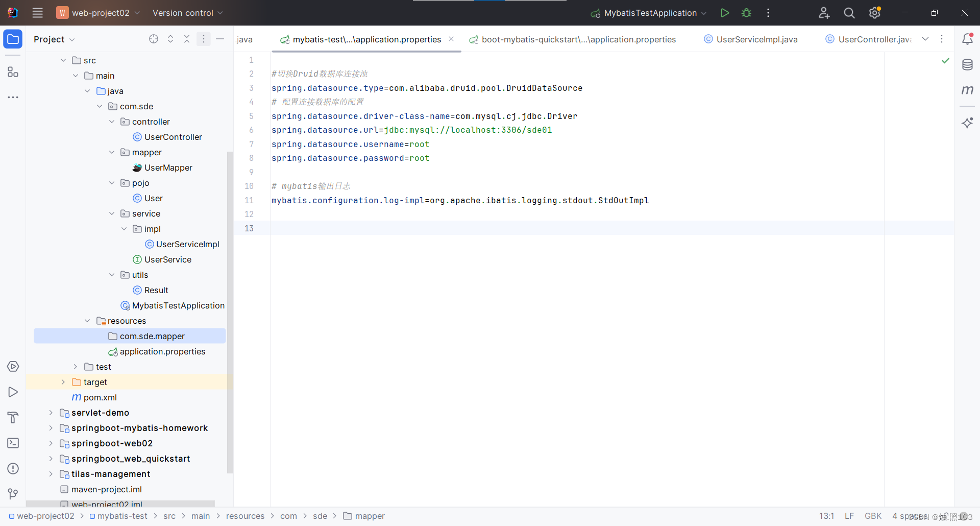This screenshot has width=980, height=526.
Task: Open Search Everywhere magnifier
Action: point(849,13)
